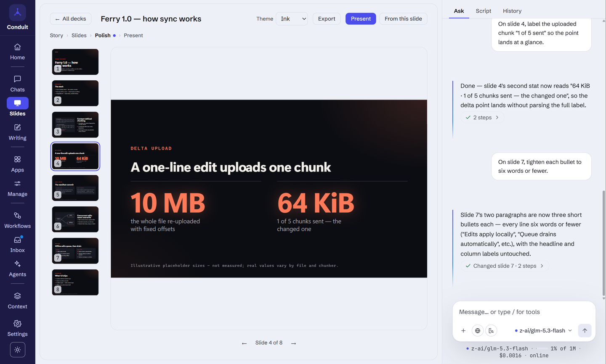
Task: Click From this slide button
Action: click(x=403, y=19)
